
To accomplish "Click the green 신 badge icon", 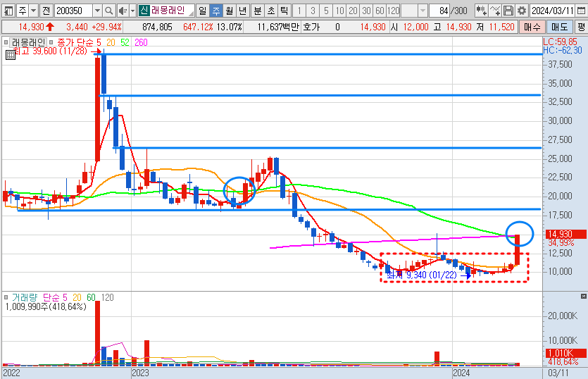I will (144, 10).
